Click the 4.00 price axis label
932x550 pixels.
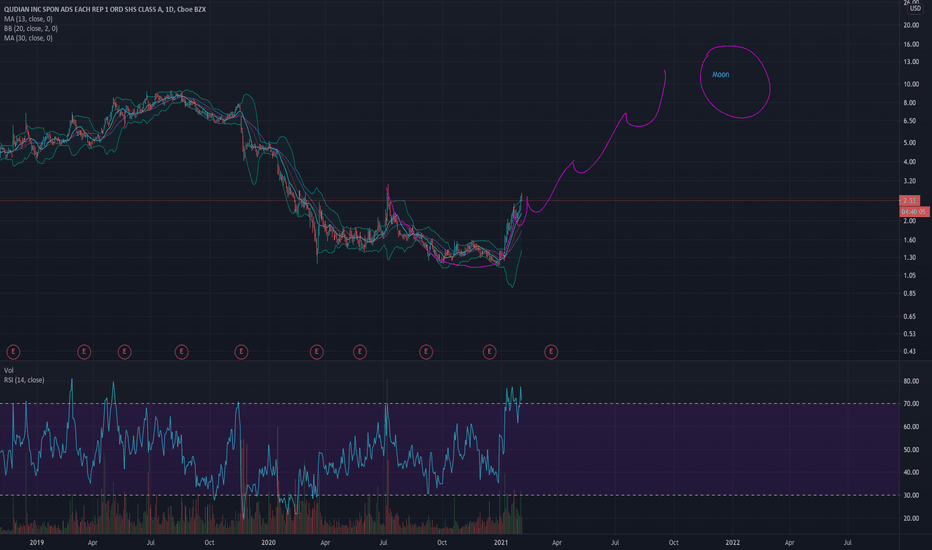point(909,162)
